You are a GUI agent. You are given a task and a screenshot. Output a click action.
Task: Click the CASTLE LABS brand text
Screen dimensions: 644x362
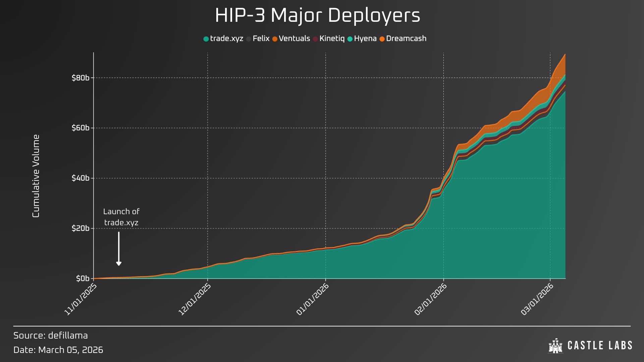[600, 346]
